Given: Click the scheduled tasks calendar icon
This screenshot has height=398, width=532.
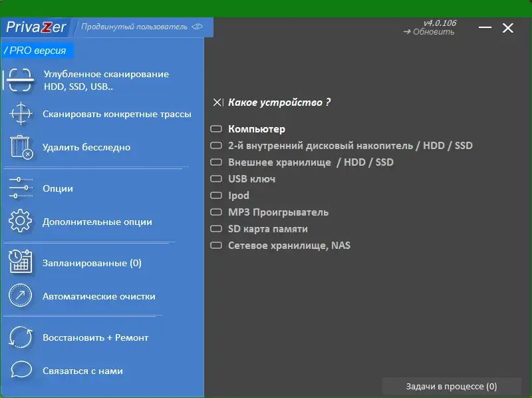Looking at the screenshot, I should coord(21,262).
